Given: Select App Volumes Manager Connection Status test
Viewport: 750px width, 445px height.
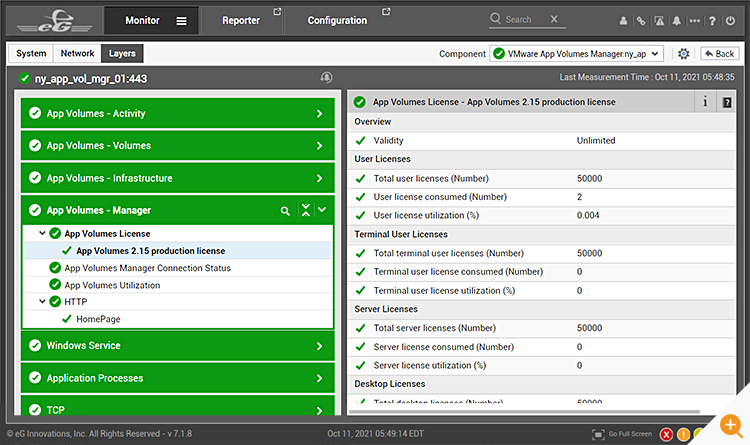Looking at the screenshot, I should (x=147, y=268).
